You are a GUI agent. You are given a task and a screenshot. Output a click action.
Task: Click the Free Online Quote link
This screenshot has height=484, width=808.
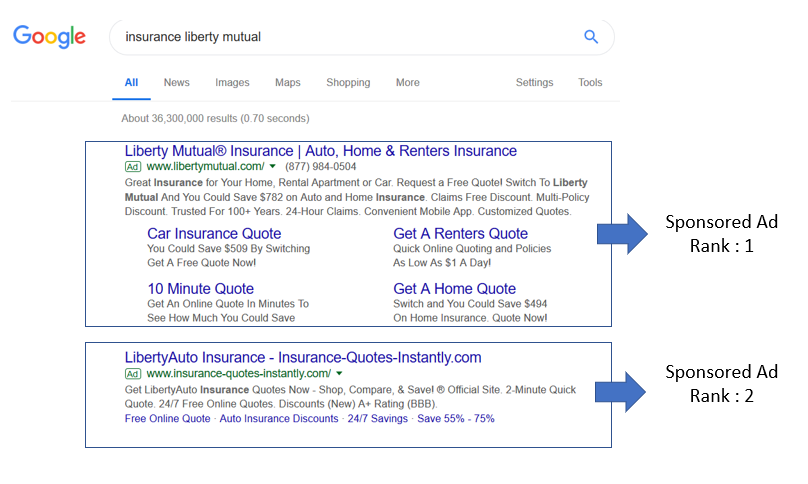167,419
